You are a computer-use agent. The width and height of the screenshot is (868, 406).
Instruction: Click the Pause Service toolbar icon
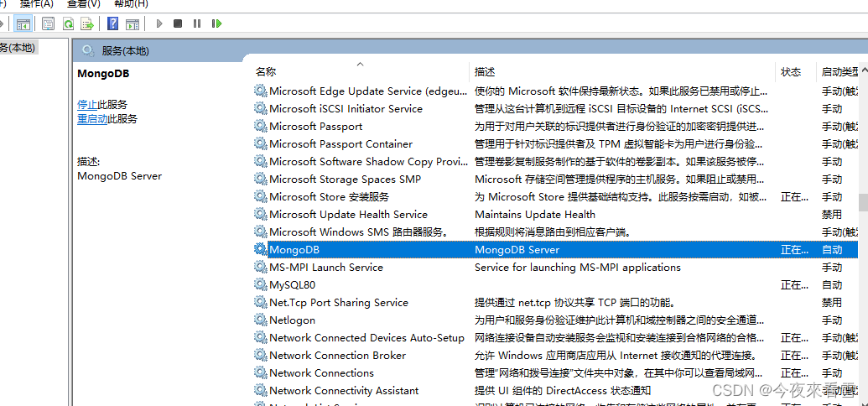tap(197, 23)
